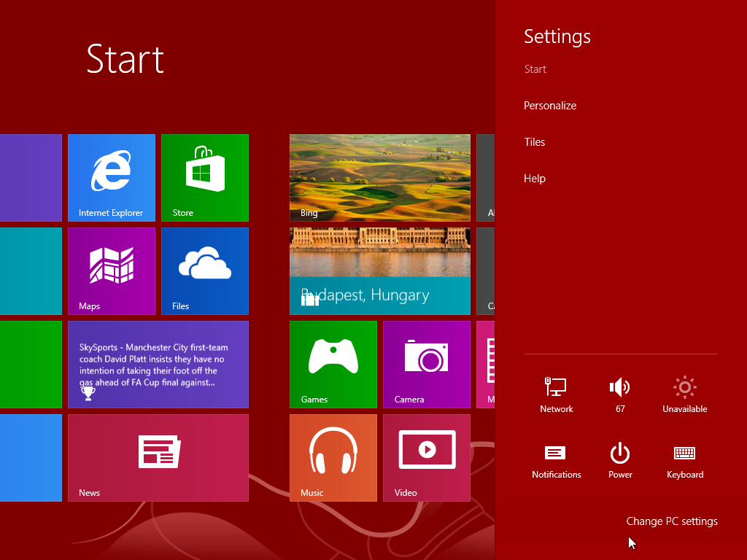
Task: Click the volume icon showing 67
Action: pos(620,394)
